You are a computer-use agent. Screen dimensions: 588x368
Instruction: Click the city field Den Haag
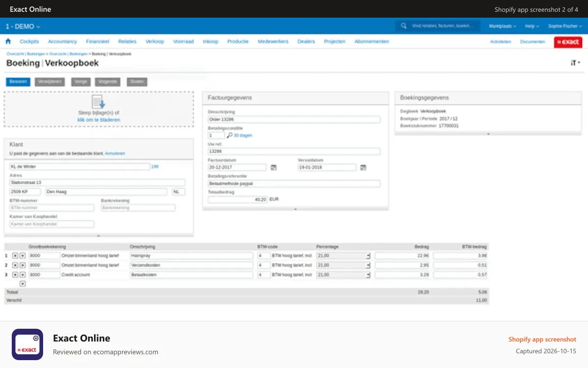[x=106, y=192]
